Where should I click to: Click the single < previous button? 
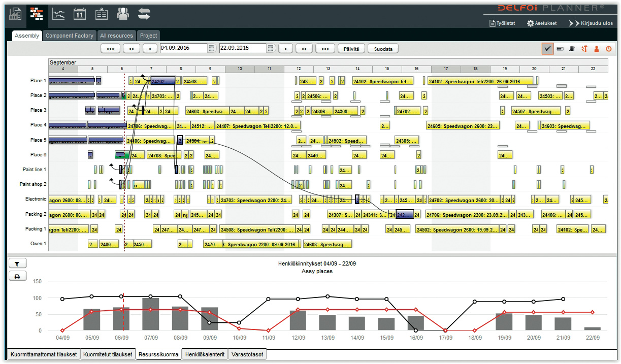(x=150, y=49)
